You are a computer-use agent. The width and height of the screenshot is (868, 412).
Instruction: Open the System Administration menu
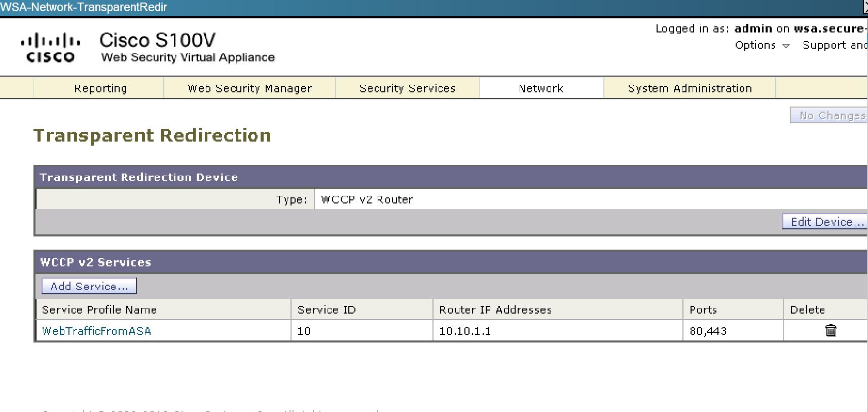coord(690,88)
